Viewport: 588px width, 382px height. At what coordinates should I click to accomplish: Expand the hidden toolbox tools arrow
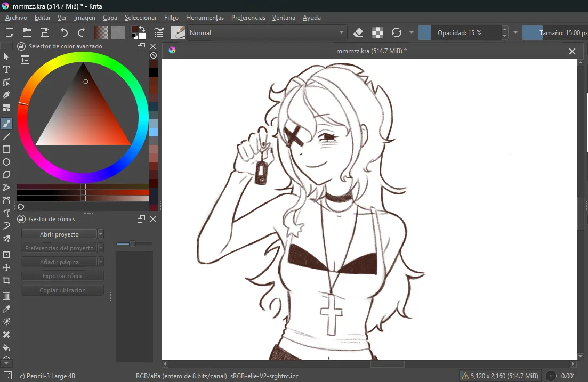coord(6,363)
